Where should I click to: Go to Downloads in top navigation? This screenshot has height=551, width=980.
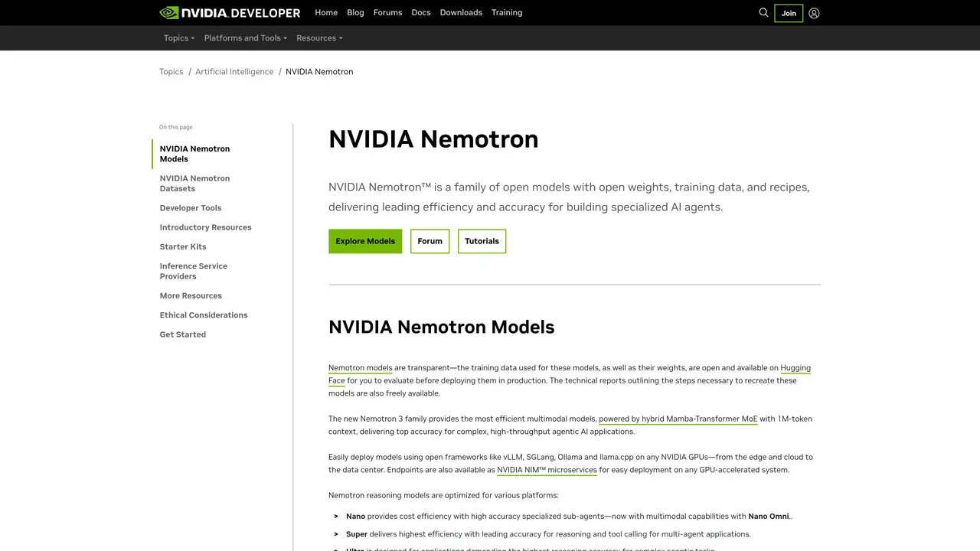click(461, 12)
